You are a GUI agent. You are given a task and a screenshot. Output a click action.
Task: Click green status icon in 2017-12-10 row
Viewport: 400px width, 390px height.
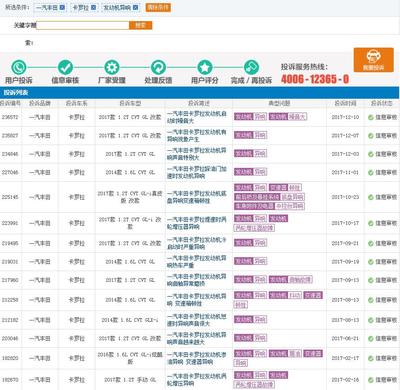click(x=370, y=117)
